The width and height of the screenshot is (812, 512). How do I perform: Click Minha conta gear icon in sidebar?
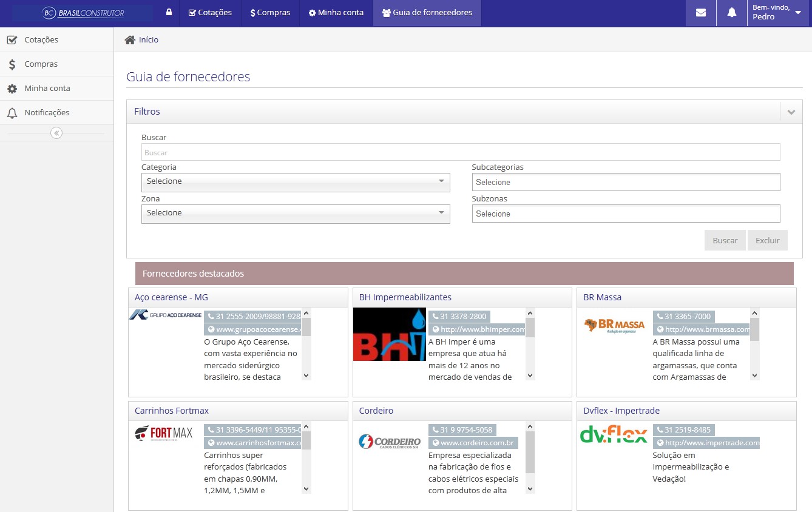point(12,89)
